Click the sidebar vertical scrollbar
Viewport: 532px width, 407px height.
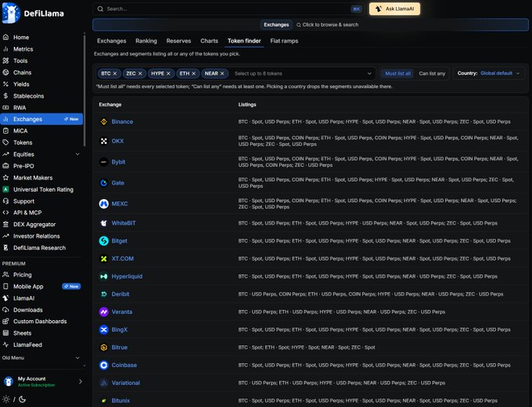pos(84,91)
